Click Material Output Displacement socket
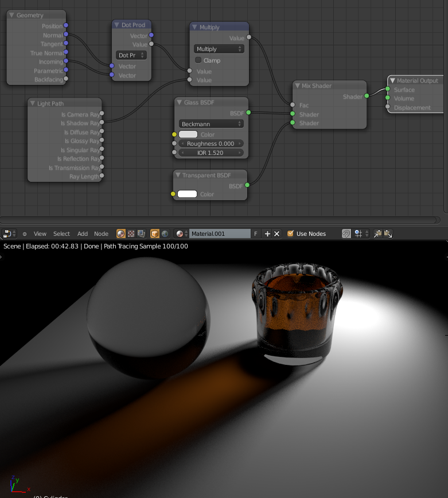Screen dimensions: 448x498 [388, 107]
